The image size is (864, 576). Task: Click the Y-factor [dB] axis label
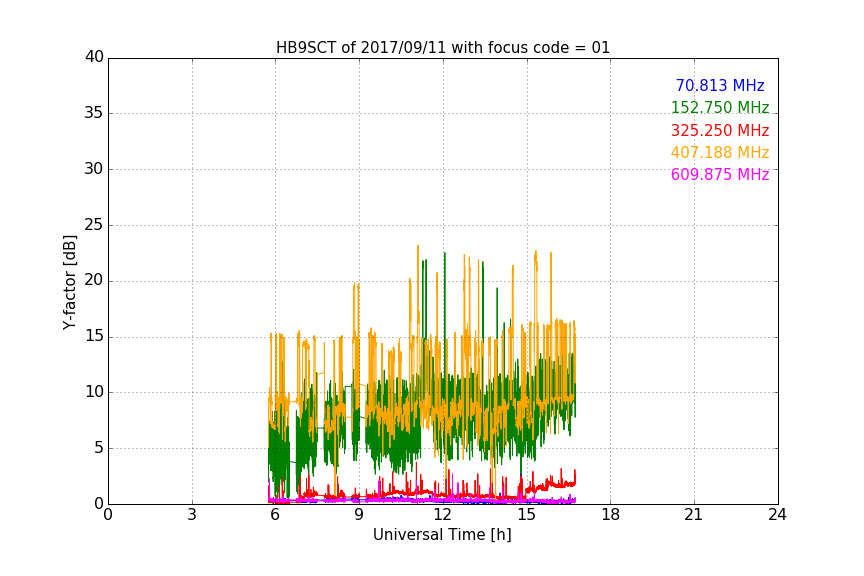coord(69,282)
